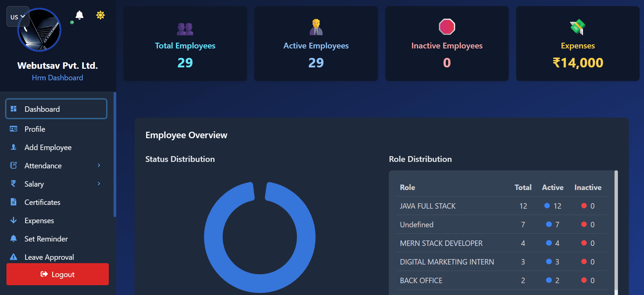The width and height of the screenshot is (644, 295).
Task: Click the Profile ID card icon
Action: 14,129
